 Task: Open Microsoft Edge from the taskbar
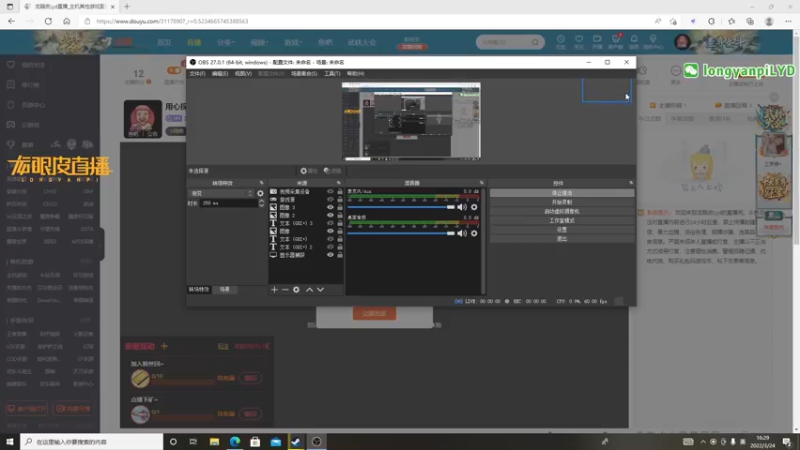tap(235, 442)
